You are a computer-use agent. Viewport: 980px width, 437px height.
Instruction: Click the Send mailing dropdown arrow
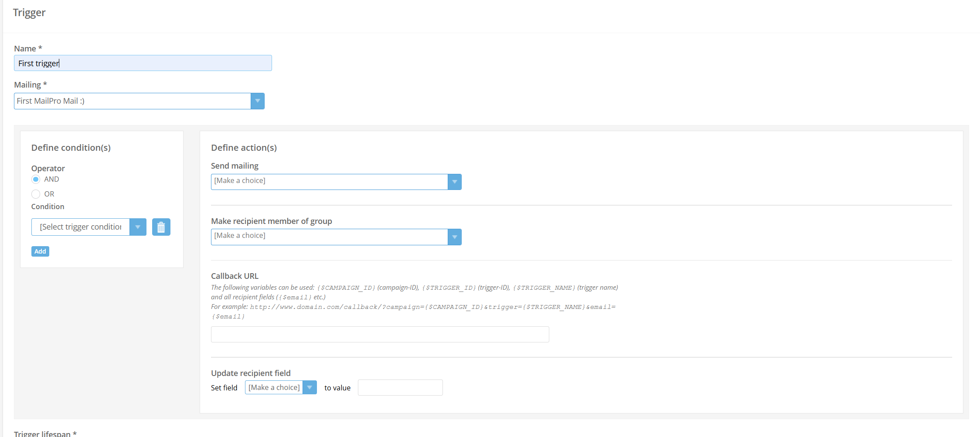click(454, 182)
